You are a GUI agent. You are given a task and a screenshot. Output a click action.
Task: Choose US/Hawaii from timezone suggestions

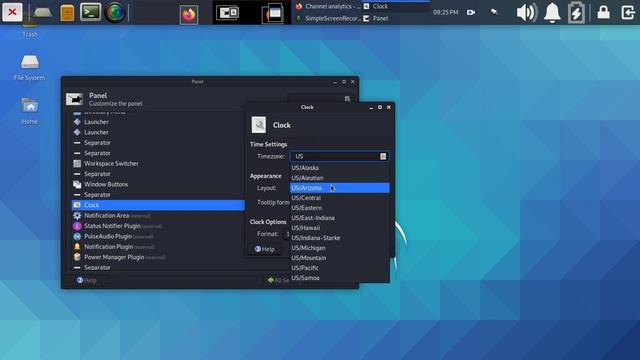click(x=340, y=228)
